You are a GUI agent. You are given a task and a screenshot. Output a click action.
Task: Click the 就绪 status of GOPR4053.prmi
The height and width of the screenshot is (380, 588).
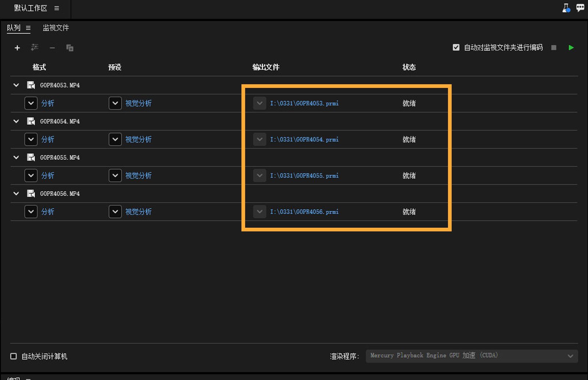pyautogui.click(x=409, y=103)
